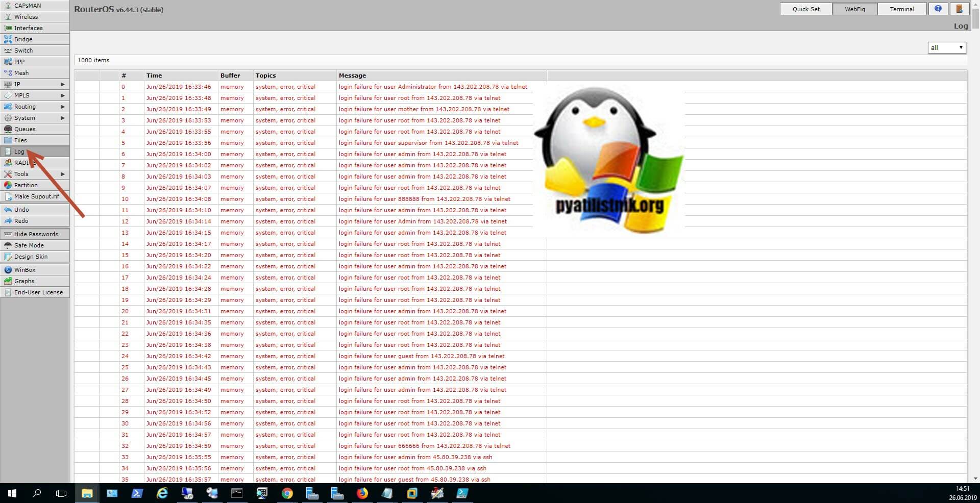
Task: Open the Graphs icon in sidebar
Action: point(8,281)
